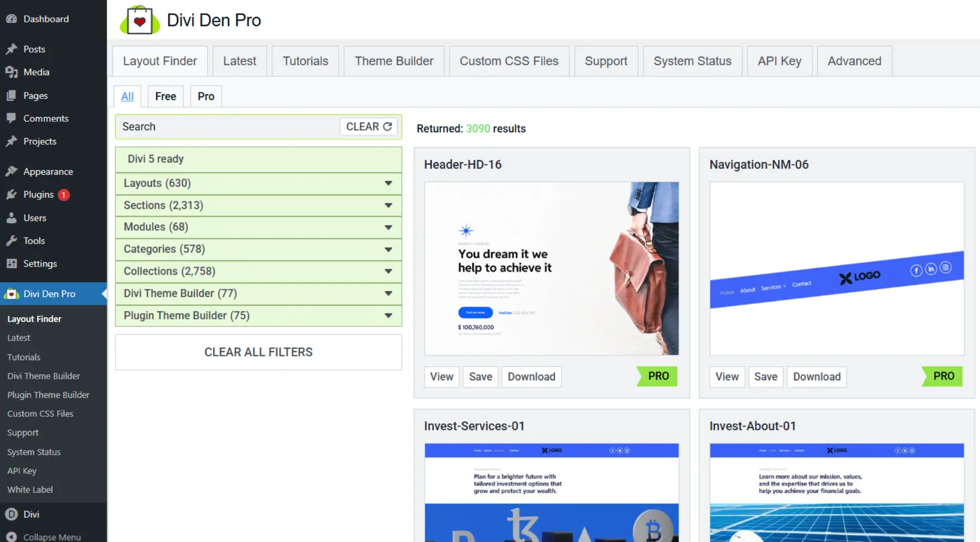Image resolution: width=980 pixels, height=542 pixels.
Task: Activate the Pro results filter
Action: 205,96
